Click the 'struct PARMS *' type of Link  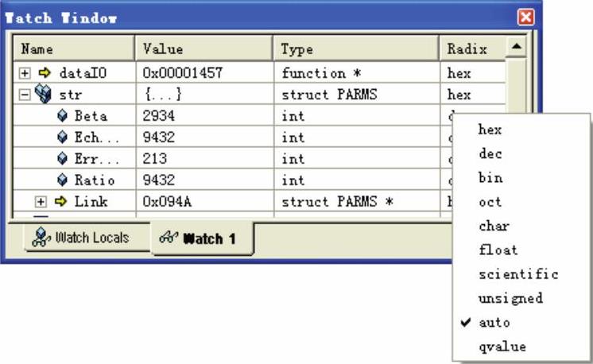(337, 201)
